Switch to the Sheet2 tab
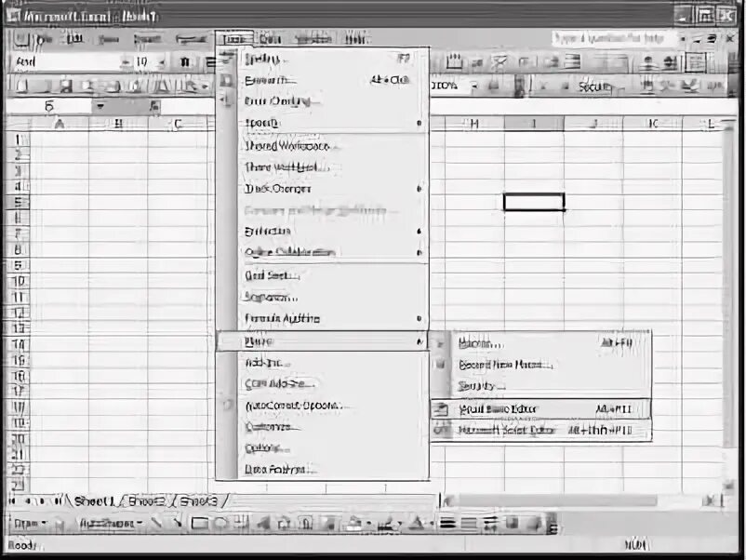 click(x=148, y=501)
